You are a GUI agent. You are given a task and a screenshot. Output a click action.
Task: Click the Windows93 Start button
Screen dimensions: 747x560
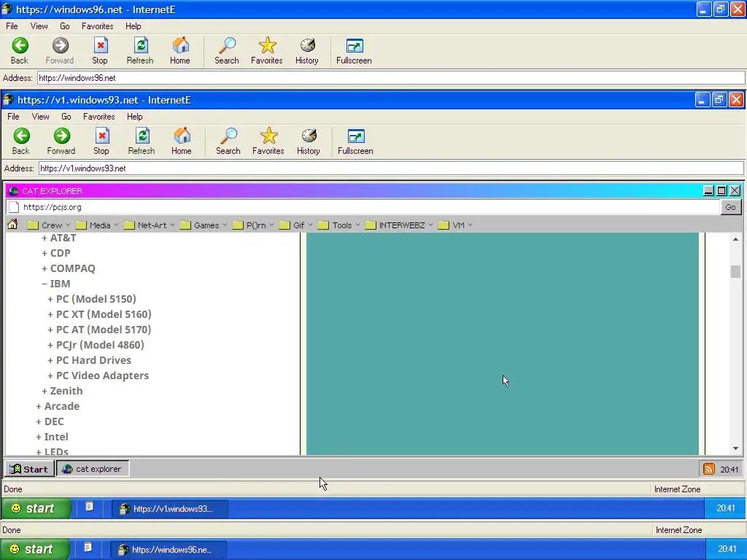pos(29,469)
